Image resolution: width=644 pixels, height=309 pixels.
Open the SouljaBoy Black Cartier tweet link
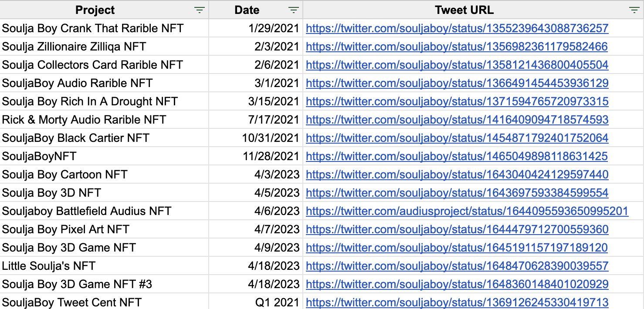point(457,138)
